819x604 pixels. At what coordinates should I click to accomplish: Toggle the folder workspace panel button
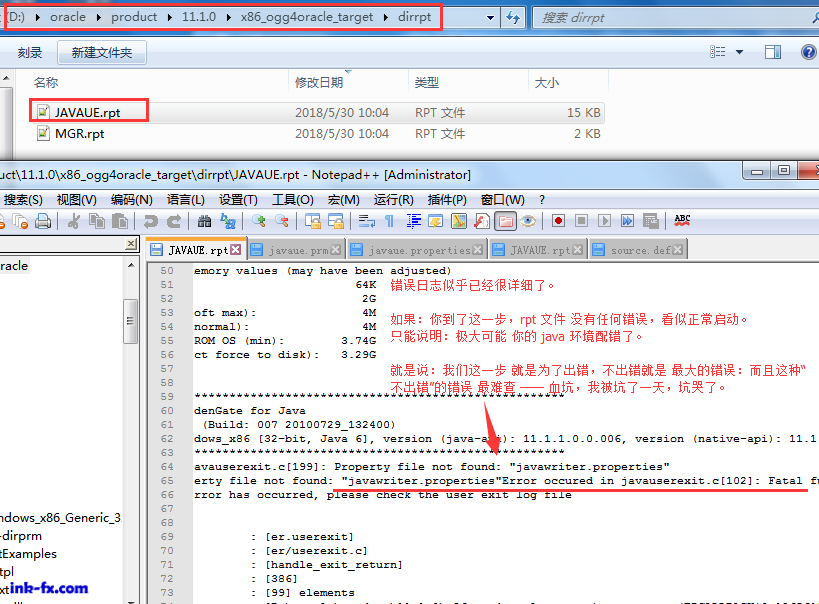tap(506, 221)
